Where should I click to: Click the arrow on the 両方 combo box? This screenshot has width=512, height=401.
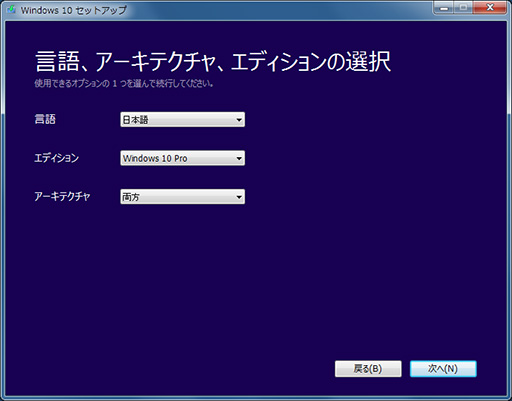tap(239, 197)
